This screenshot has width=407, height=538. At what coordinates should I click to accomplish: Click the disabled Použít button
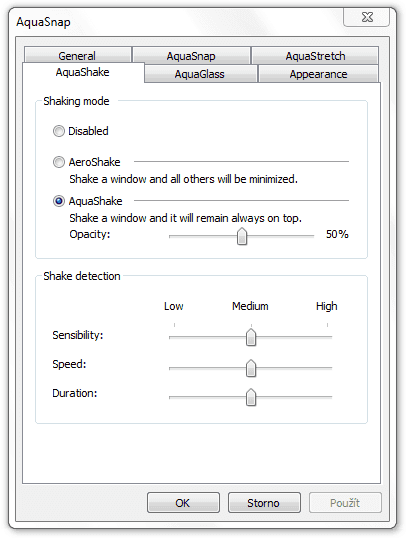[x=345, y=503]
